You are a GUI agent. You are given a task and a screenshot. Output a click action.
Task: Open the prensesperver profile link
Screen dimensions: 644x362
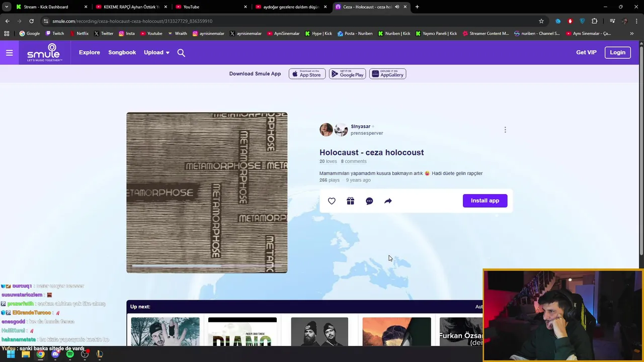(x=367, y=133)
